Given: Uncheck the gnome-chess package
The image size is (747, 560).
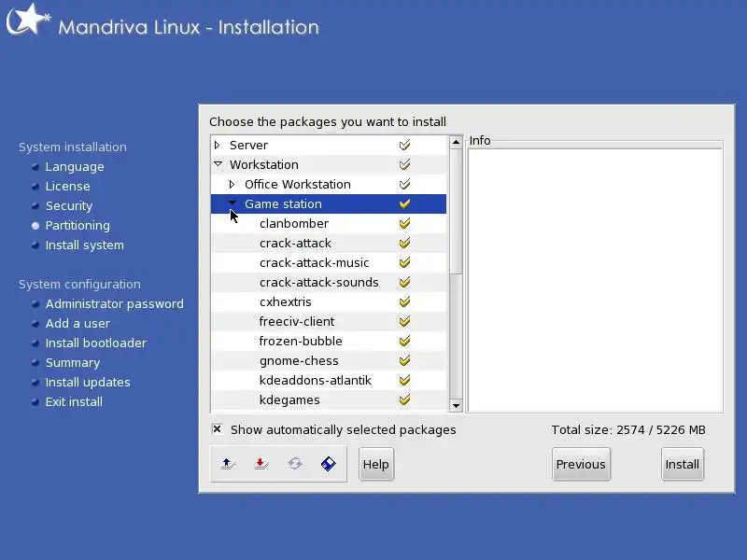Looking at the screenshot, I should point(404,360).
